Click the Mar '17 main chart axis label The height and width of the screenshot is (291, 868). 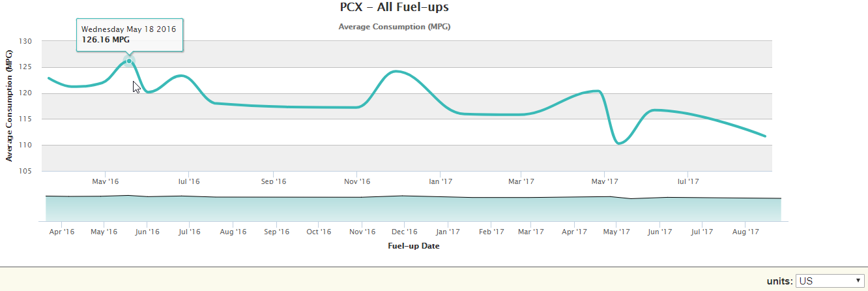point(521,181)
